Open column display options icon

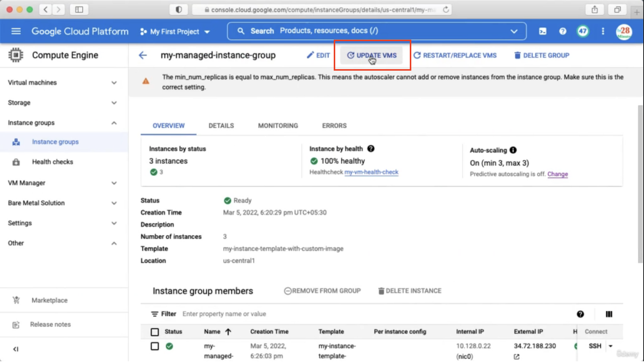tap(609, 314)
